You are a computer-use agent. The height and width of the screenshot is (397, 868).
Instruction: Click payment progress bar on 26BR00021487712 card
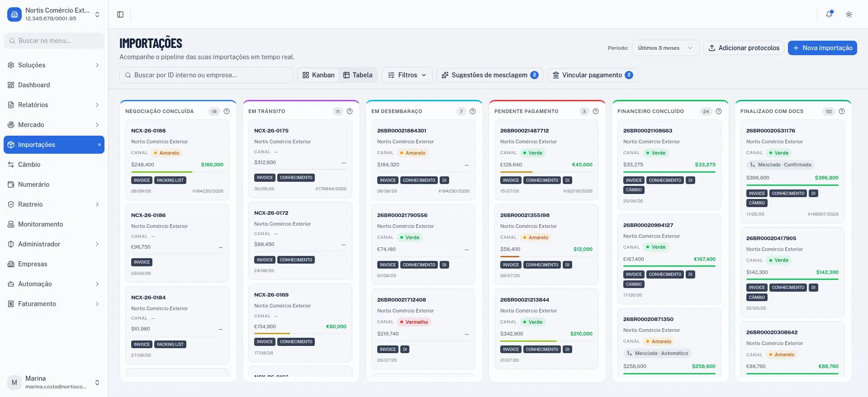[x=546, y=172]
